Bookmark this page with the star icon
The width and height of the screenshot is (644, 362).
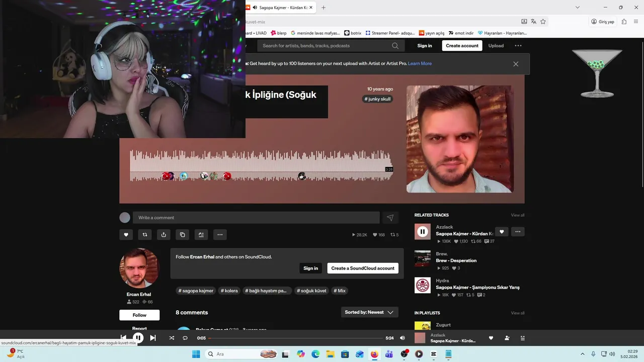pyautogui.click(x=543, y=22)
